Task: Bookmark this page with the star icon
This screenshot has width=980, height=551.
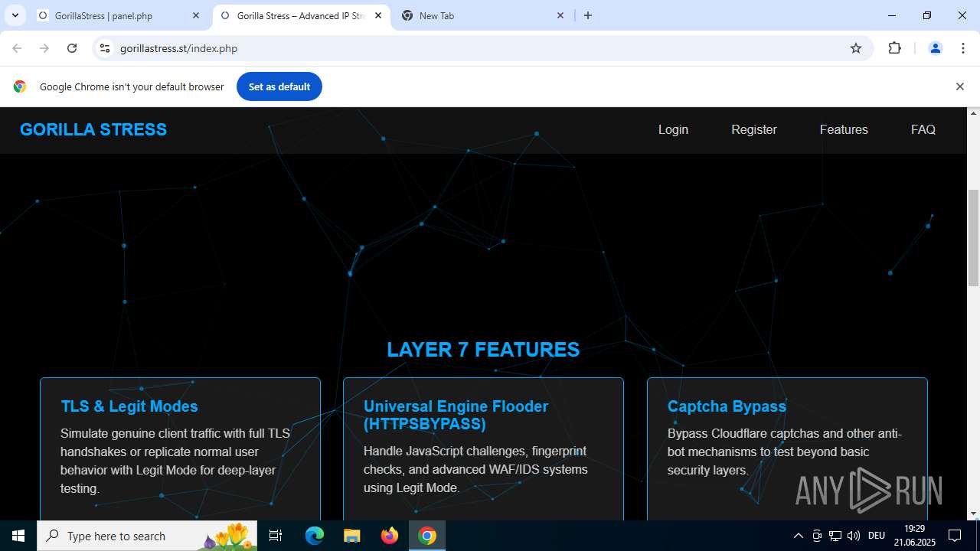Action: pos(856,48)
